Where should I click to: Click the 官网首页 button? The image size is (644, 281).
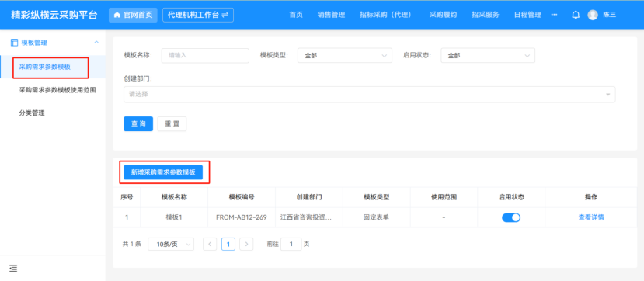[133, 15]
